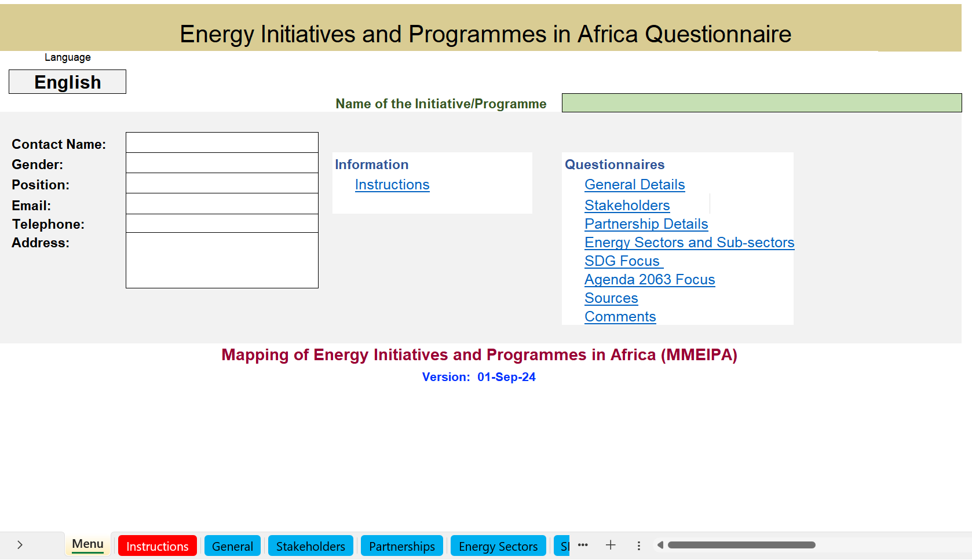Viewport: 972px width, 560px height.
Task: Open the Agenda 2063 Focus link
Action: (x=650, y=280)
